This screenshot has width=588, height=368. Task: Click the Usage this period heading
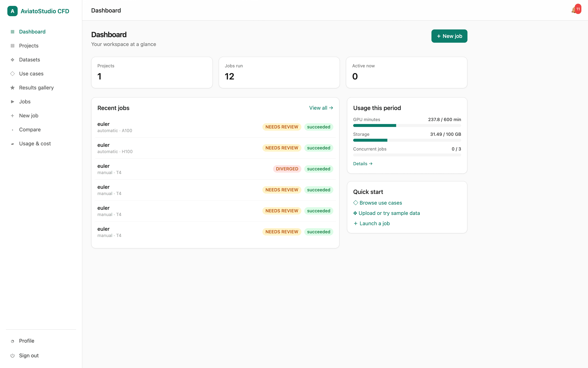coord(377,108)
